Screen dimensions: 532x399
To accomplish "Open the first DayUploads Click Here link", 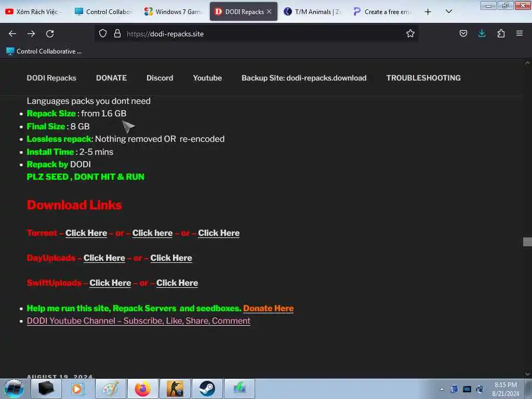I will [x=104, y=258].
